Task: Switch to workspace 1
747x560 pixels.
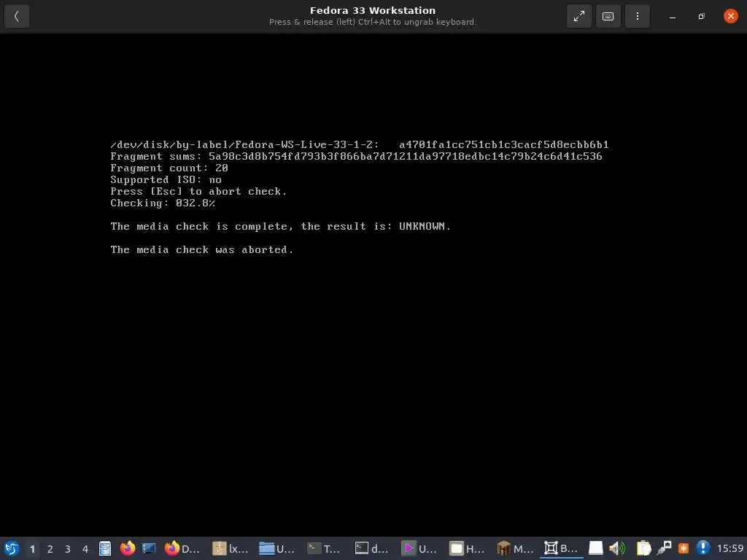Action: coord(32,549)
